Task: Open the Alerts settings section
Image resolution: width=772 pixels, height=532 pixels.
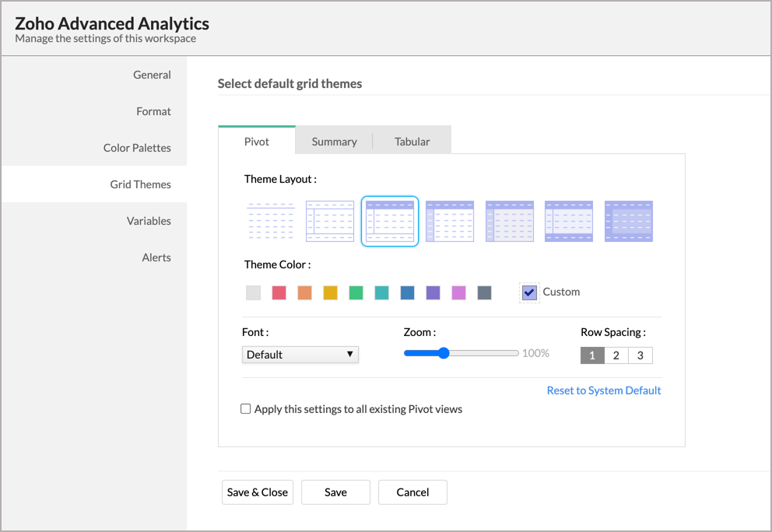Action: pos(94,257)
